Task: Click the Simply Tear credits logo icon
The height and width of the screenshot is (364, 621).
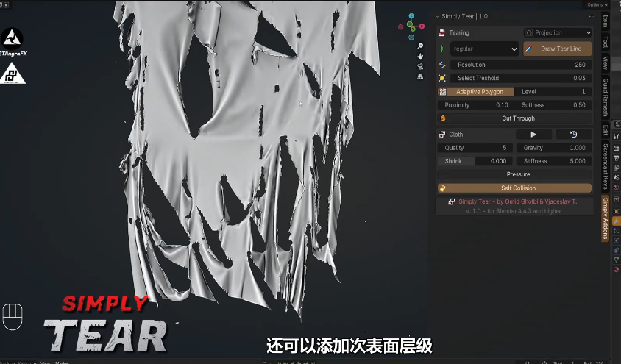Action: pyautogui.click(x=452, y=201)
